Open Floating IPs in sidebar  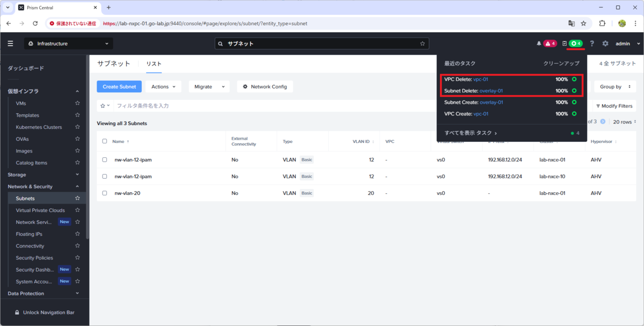tap(29, 234)
